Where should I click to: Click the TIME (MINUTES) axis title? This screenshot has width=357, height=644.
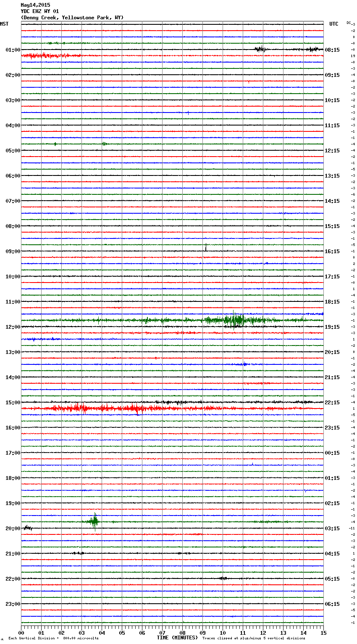tap(177, 638)
